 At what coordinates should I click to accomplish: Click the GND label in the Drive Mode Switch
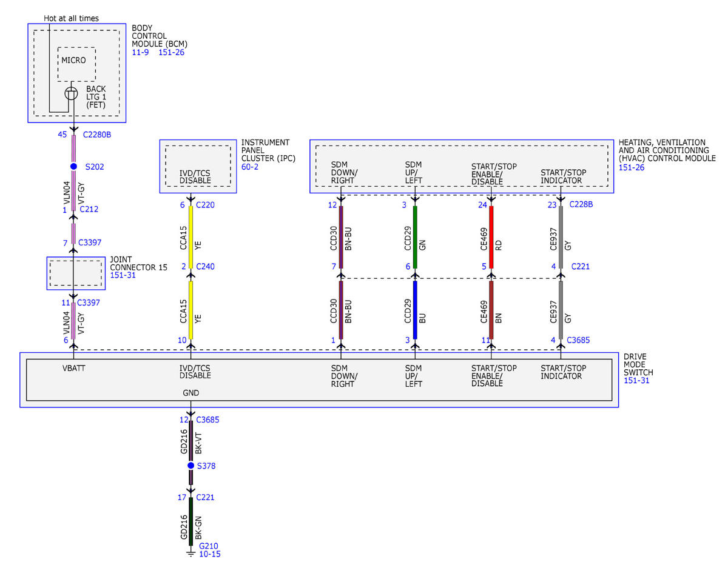coord(191,393)
